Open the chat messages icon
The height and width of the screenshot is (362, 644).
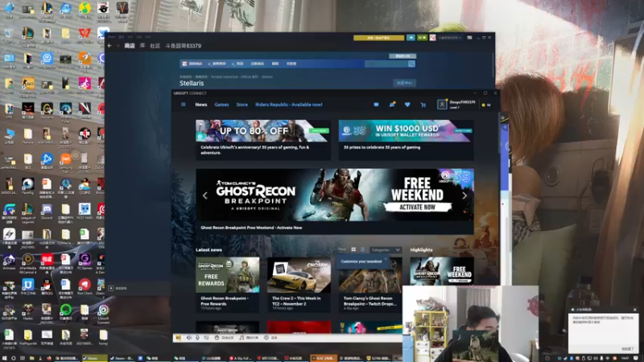click(x=376, y=105)
